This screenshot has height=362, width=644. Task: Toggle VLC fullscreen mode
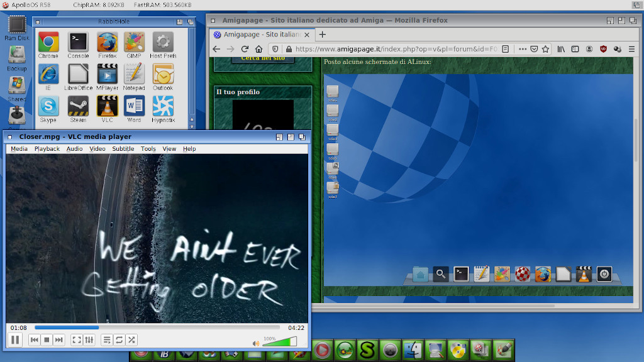(x=77, y=340)
